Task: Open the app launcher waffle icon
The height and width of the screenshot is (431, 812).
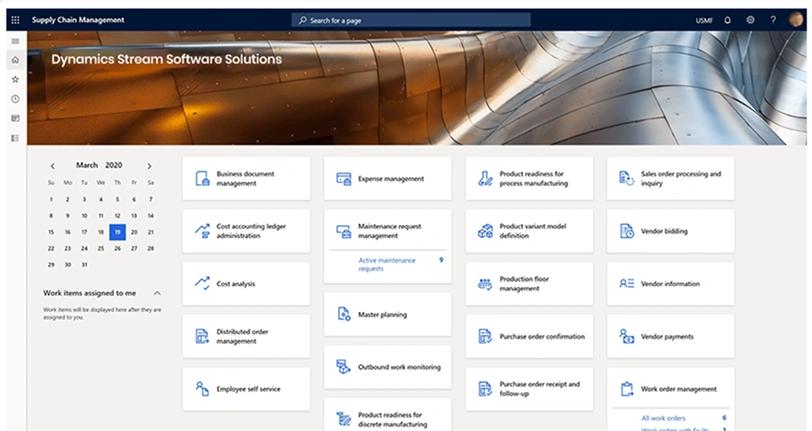Action: 15,20
